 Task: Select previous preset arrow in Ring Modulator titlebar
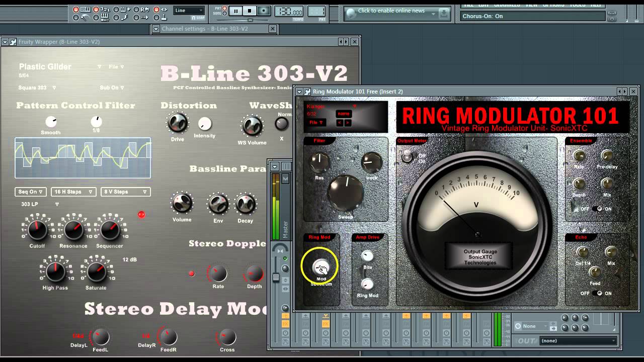(620, 91)
